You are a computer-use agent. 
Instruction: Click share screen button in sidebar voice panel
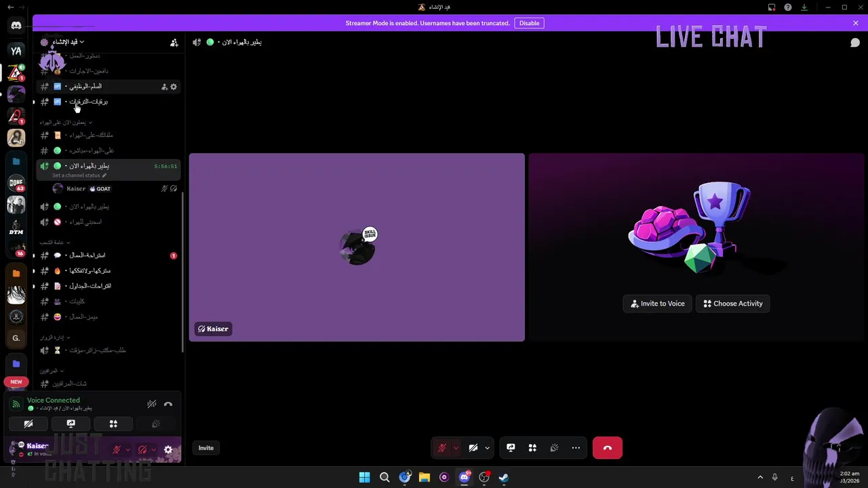click(x=71, y=424)
